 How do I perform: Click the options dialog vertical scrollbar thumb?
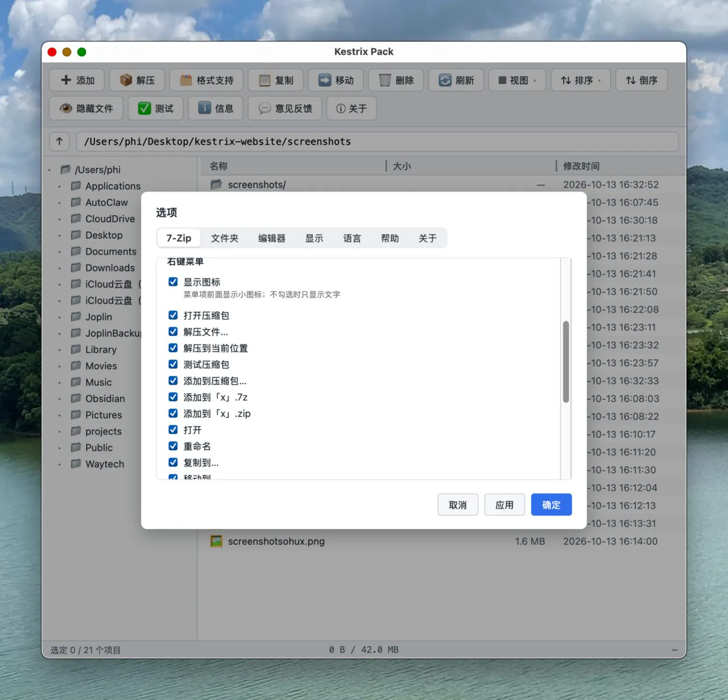(566, 362)
